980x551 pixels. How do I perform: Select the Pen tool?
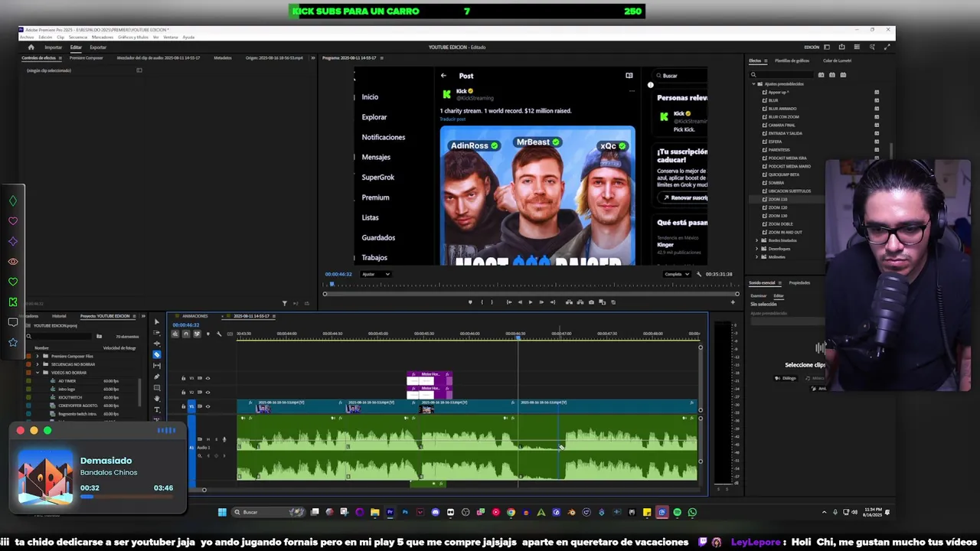coord(157,377)
